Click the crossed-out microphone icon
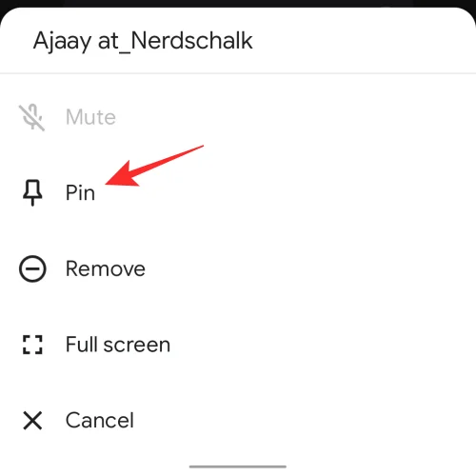 click(32, 117)
